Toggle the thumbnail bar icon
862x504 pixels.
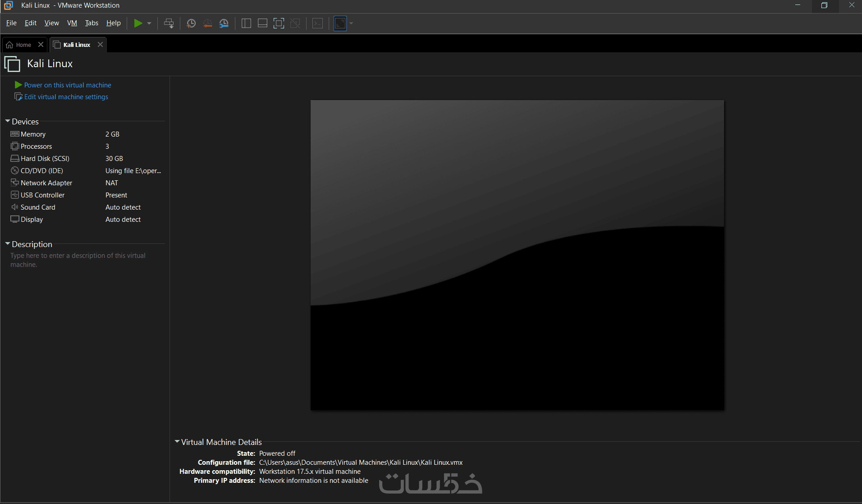(262, 23)
